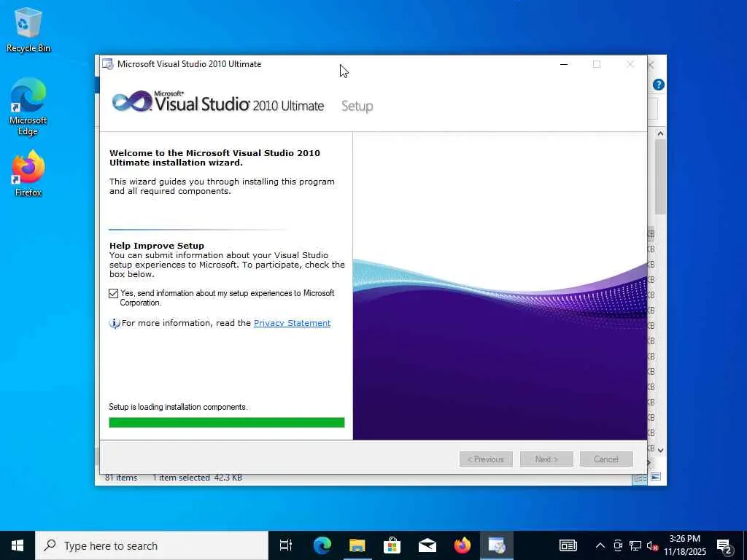This screenshot has width=747, height=560.
Task: Click the Cancel button in setup
Action: point(606,459)
